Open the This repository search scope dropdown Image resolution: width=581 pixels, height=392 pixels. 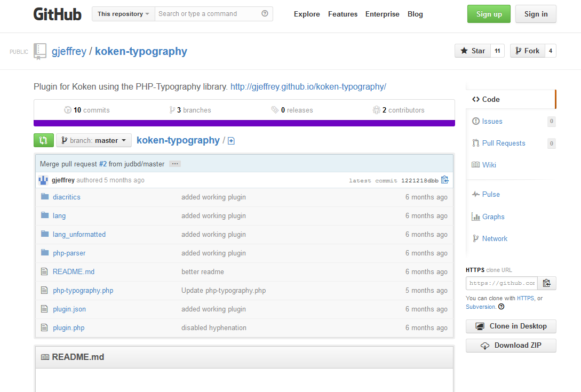123,14
